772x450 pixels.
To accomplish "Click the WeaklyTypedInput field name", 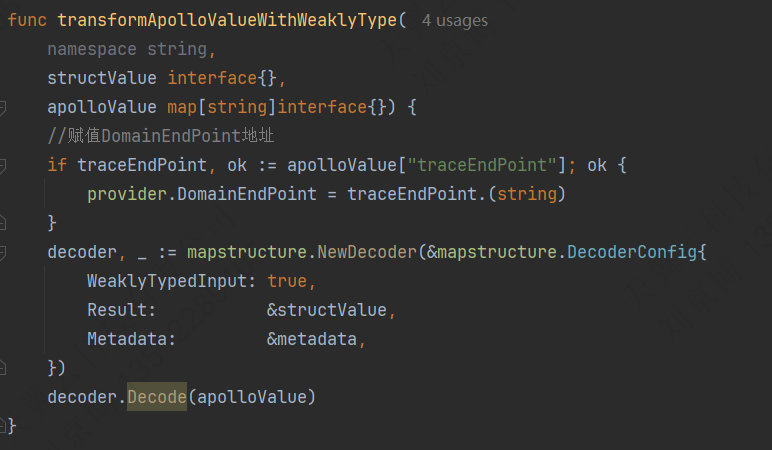I will (x=167, y=281).
